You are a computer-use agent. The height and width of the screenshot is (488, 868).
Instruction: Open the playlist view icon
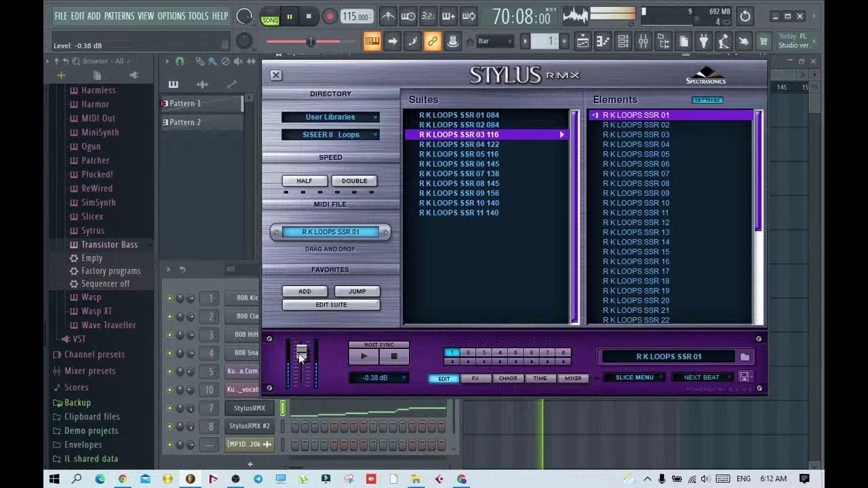coord(583,41)
